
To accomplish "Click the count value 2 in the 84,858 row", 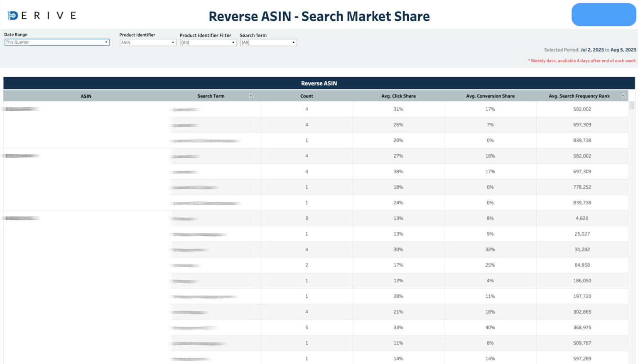I will point(307,265).
